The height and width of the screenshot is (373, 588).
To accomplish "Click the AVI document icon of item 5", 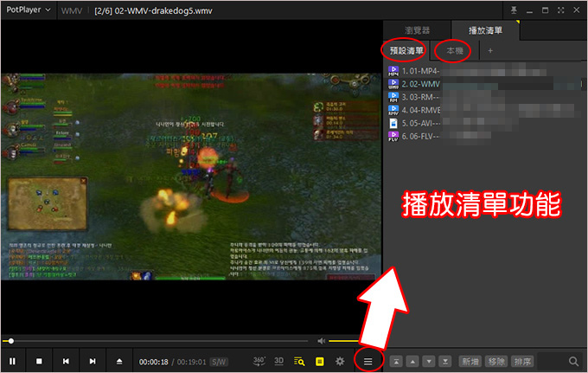I will 393,123.
